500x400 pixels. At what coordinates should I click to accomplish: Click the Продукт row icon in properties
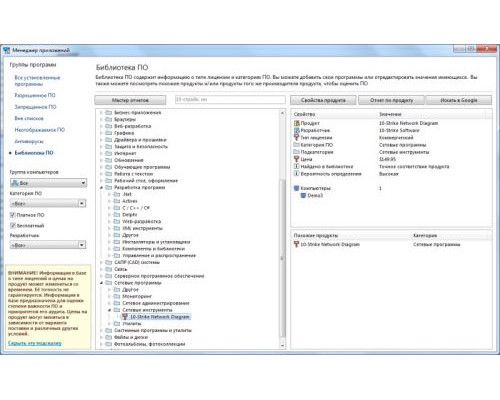297,123
